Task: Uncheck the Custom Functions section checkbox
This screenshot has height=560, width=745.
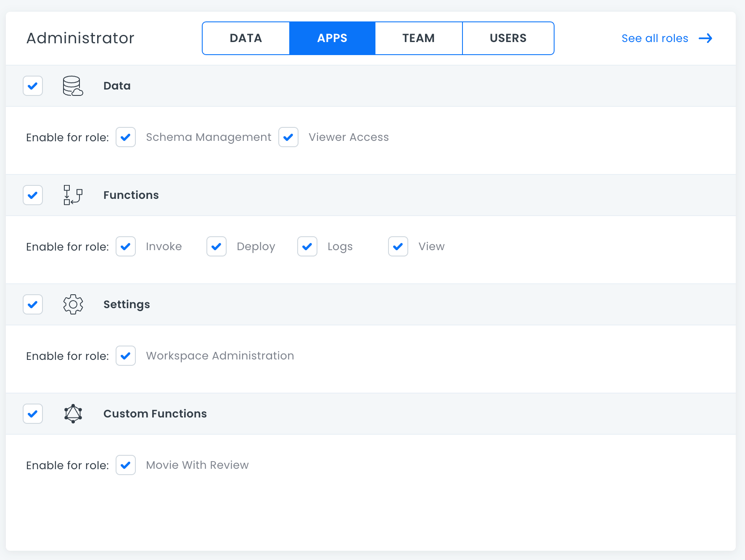Action: tap(33, 414)
